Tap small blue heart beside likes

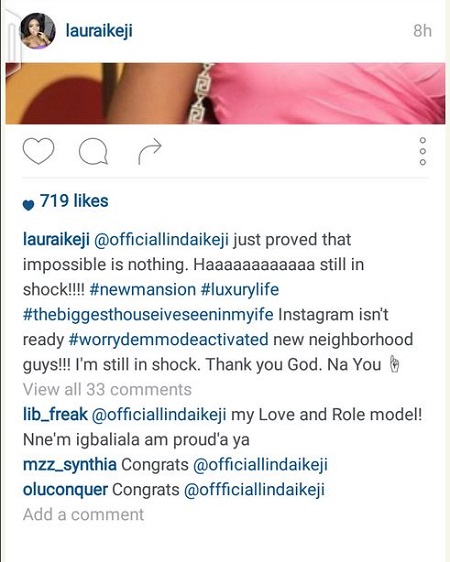coord(28,205)
